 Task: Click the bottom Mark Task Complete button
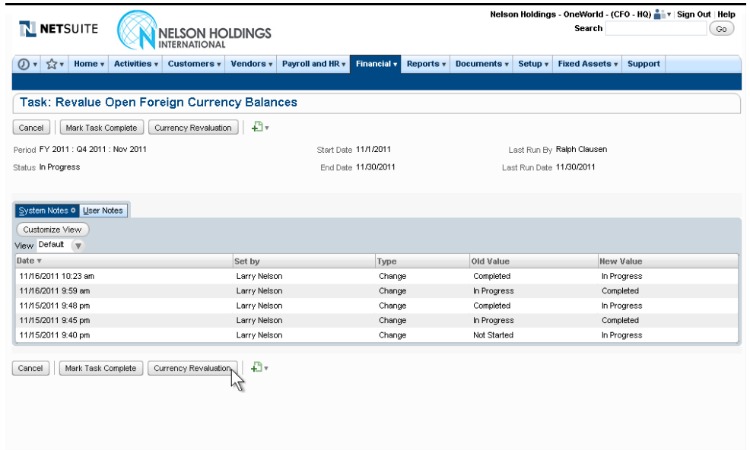pyautogui.click(x=100, y=368)
